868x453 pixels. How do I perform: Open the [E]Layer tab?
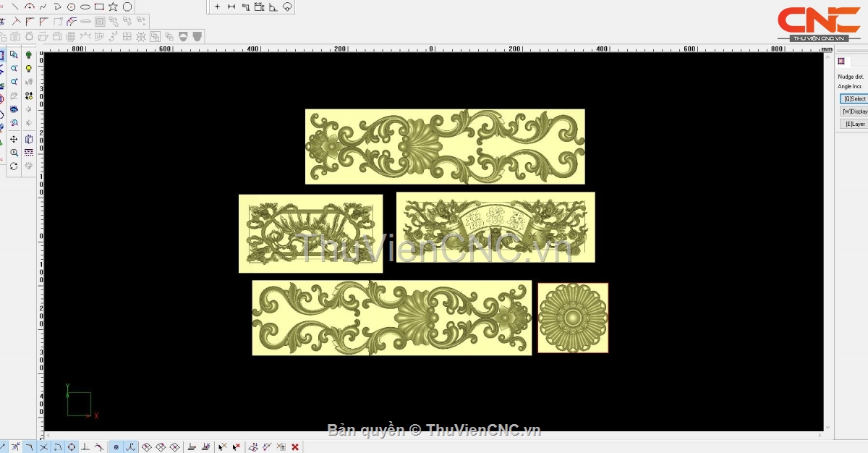(x=854, y=124)
